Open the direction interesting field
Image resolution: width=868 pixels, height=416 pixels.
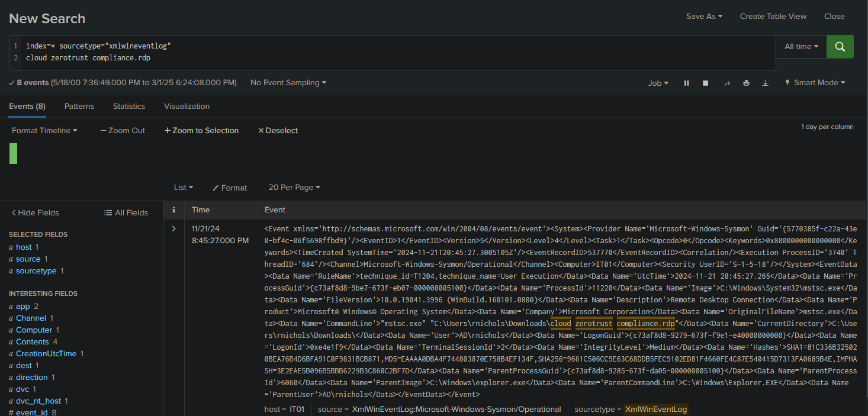pos(32,377)
